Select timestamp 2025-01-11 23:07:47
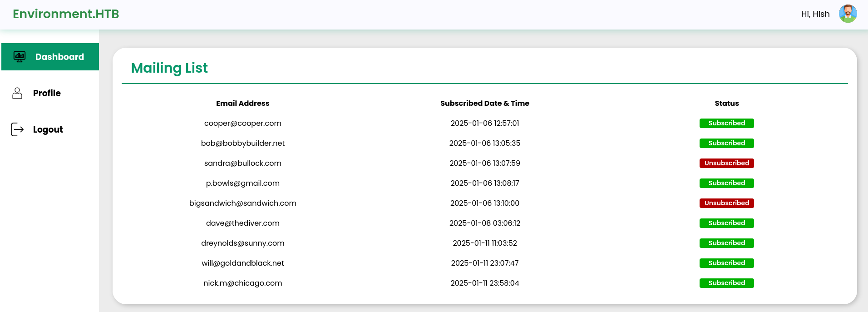Screen dimensions: 868x312 tap(484, 263)
